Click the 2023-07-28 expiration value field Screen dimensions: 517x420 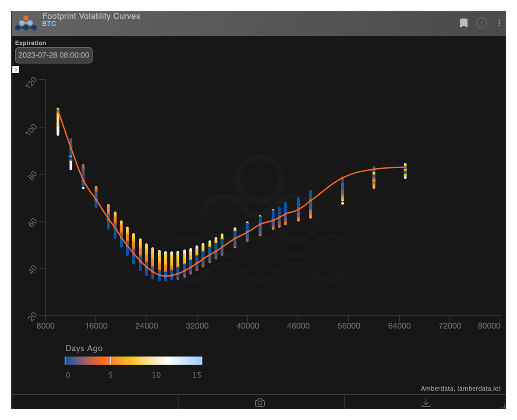pyautogui.click(x=53, y=55)
